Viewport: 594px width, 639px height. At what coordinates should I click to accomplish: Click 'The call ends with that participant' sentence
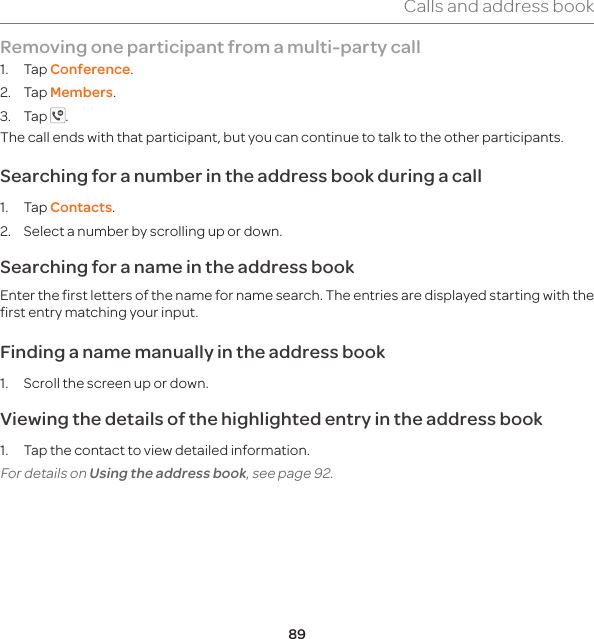(x=282, y=138)
